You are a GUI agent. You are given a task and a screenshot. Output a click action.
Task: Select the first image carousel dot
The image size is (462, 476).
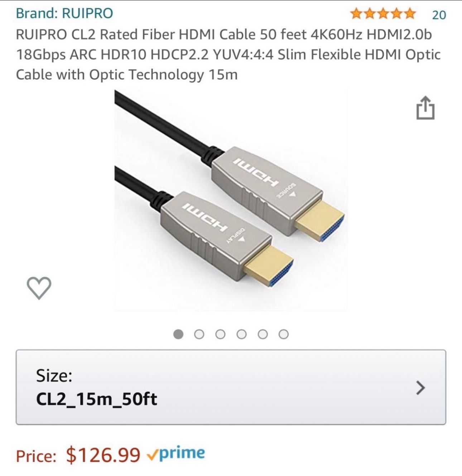178,334
